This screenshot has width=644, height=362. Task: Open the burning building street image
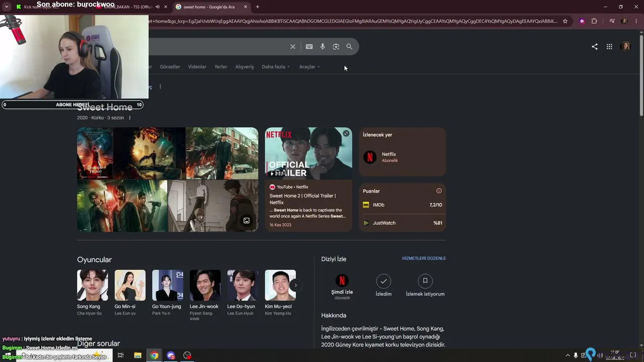click(x=222, y=153)
